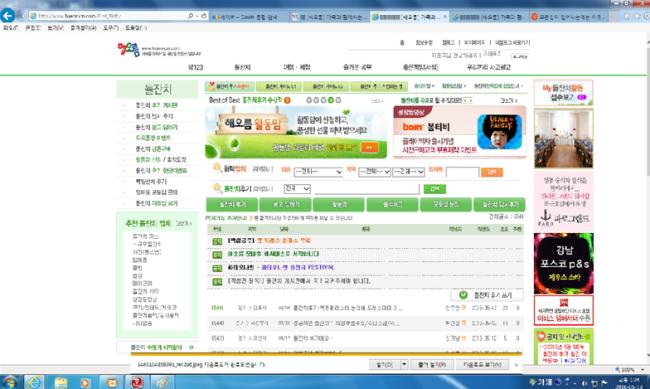Screen dimensions: 650x389
Task: Click the magnifier icon of the company search row
Action: coord(217,168)
